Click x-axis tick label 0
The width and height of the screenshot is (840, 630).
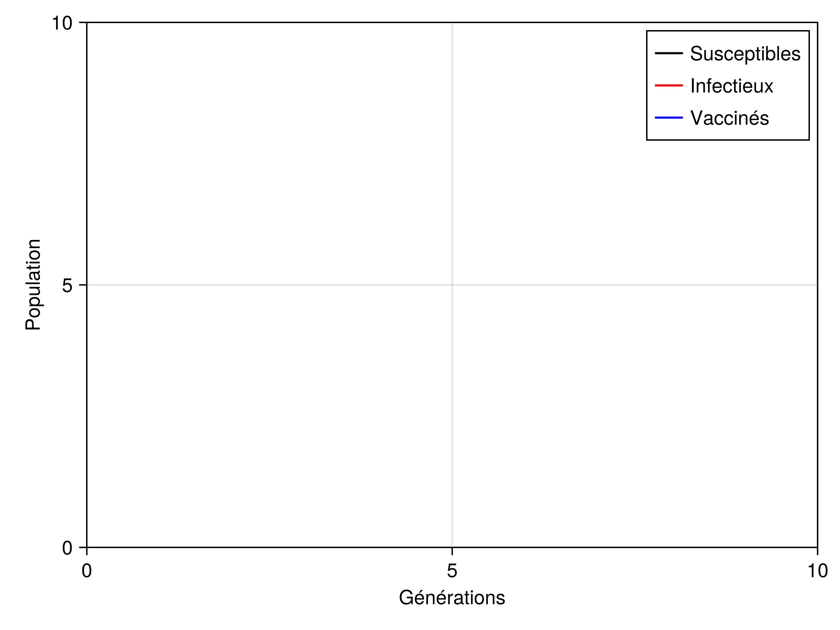point(87,571)
